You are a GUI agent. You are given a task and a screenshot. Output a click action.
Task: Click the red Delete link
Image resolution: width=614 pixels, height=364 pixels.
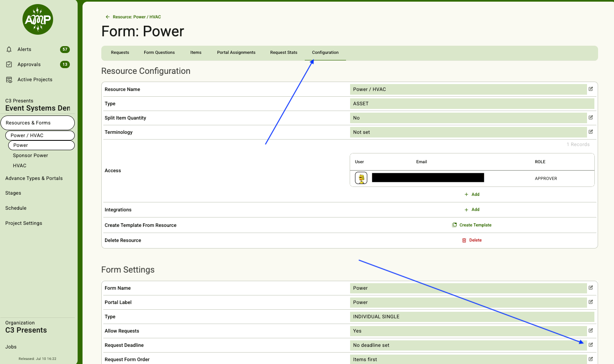pos(476,240)
